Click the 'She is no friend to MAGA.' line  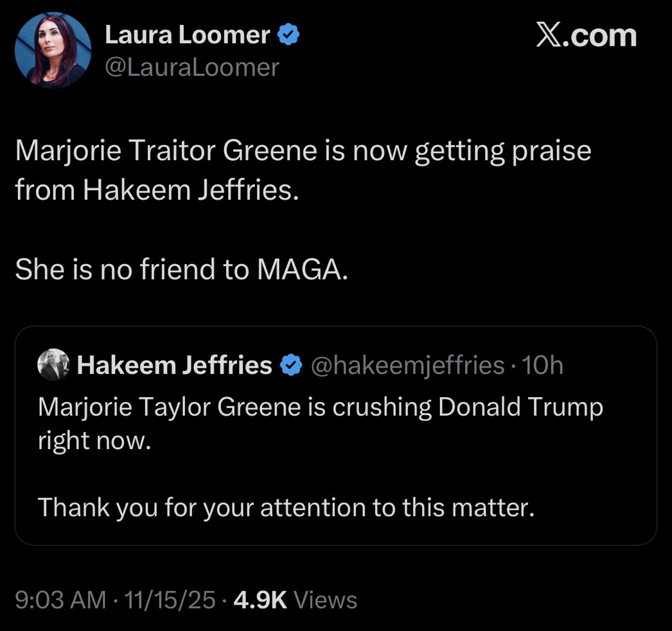pos(181,269)
